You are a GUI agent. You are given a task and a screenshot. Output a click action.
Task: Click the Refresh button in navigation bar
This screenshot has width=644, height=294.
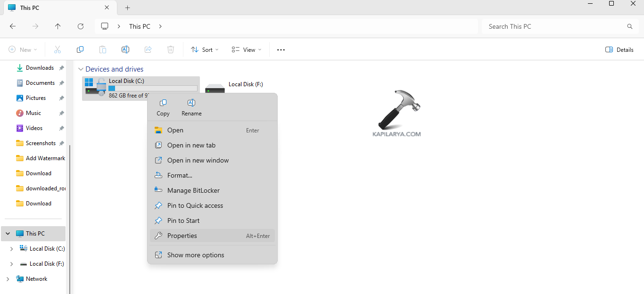[81, 26]
